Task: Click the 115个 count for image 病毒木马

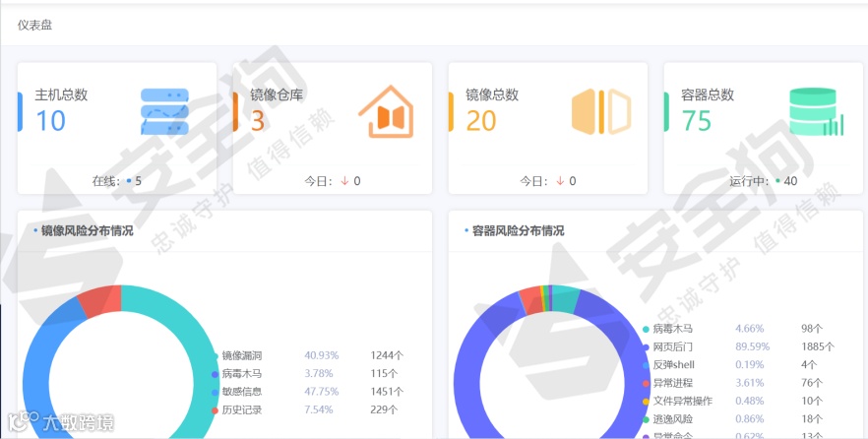Action: click(x=384, y=374)
